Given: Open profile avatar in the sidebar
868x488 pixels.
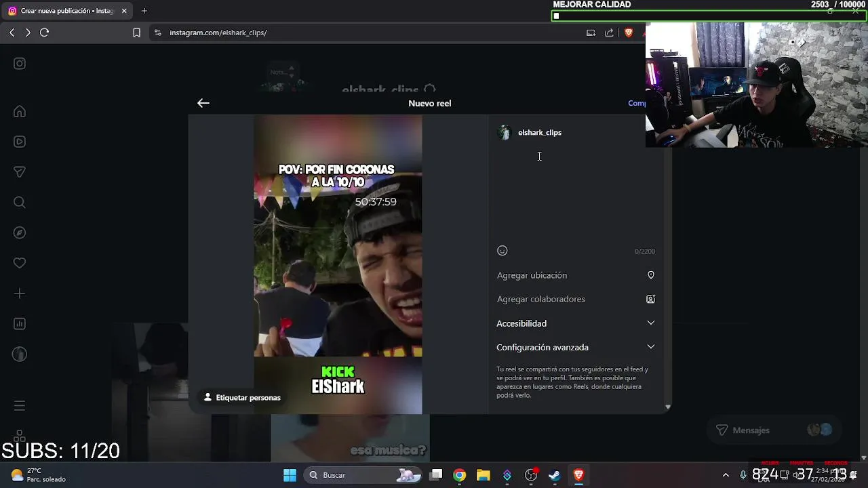Looking at the screenshot, I should point(20,354).
